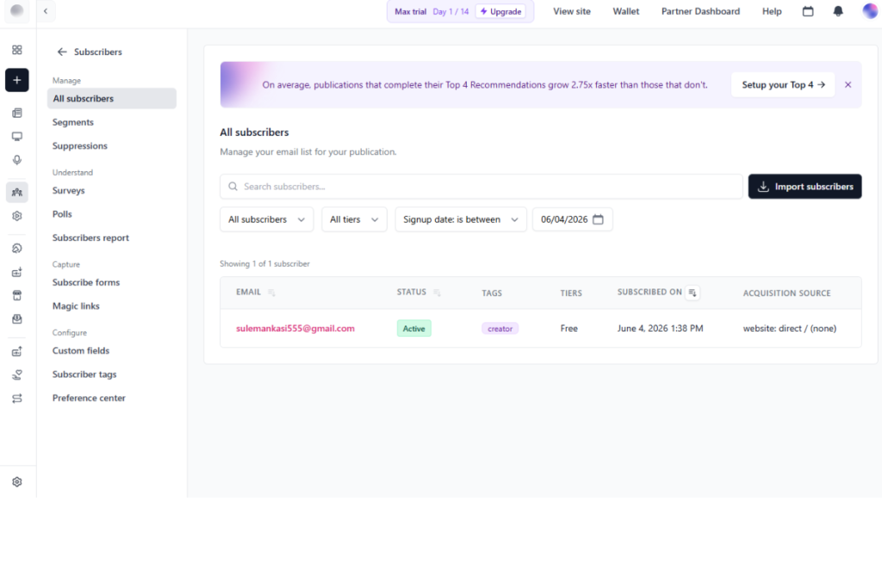Open Subscriber tags
Image resolution: width=882 pixels, height=588 pixels.
point(84,374)
